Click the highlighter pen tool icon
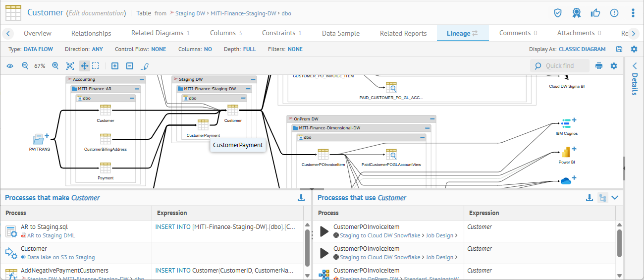This screenshot has width=644, height=280. click(145, 66)
